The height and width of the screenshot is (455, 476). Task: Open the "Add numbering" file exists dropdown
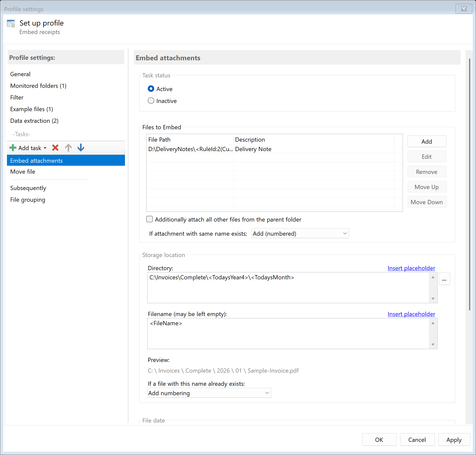[209, 393]
